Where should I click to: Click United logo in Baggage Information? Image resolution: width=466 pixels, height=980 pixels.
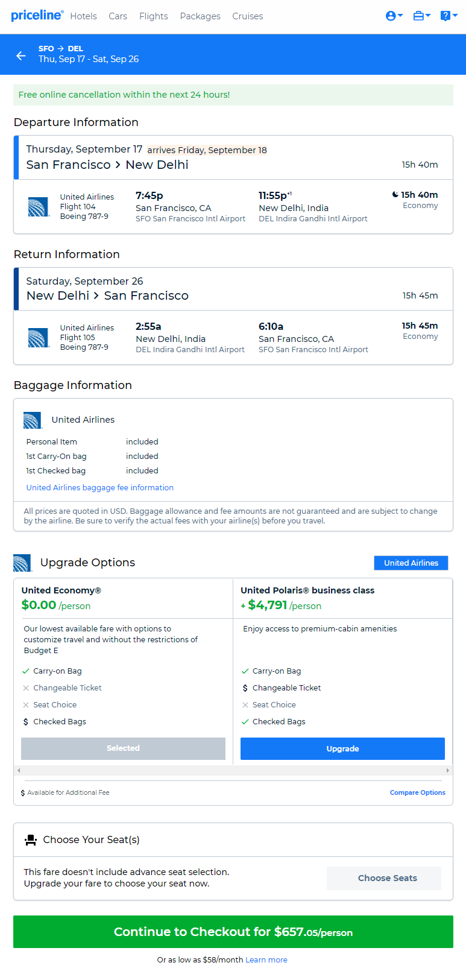33,420
